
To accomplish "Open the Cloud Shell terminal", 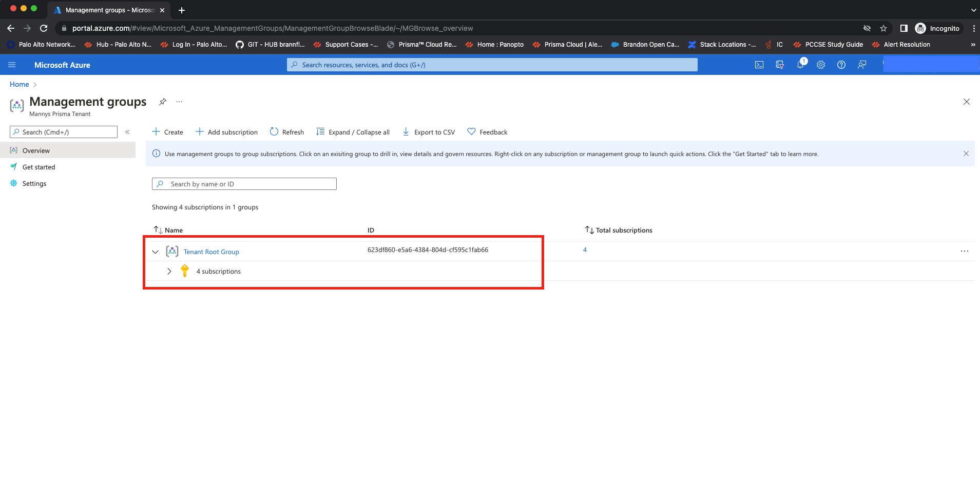I will point(759,65).
